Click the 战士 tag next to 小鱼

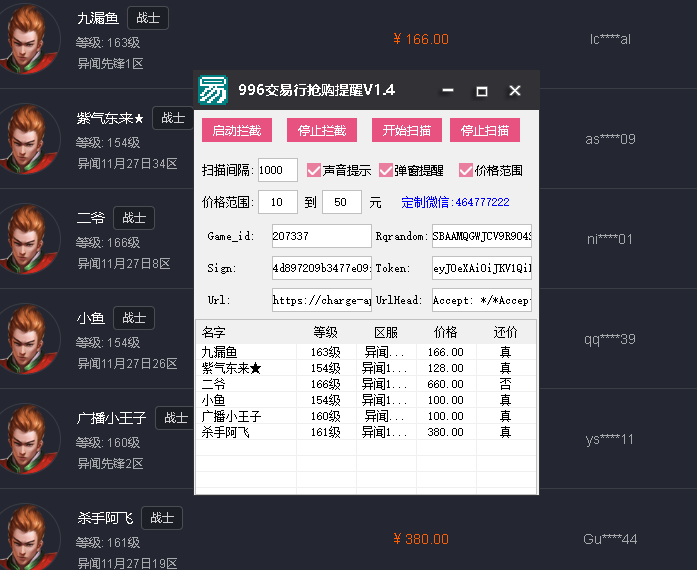tap(133, 318)
